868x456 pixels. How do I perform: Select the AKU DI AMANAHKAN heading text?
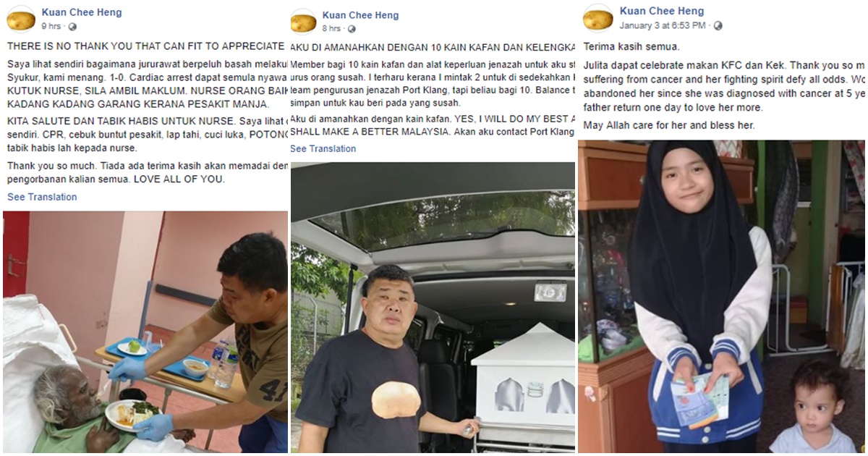tap(433, 48)
